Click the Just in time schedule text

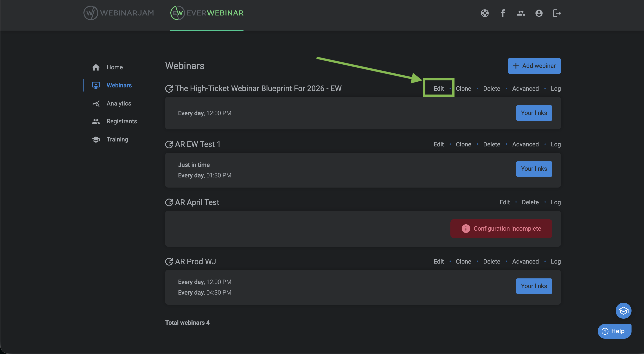click(x=194, y=165)
